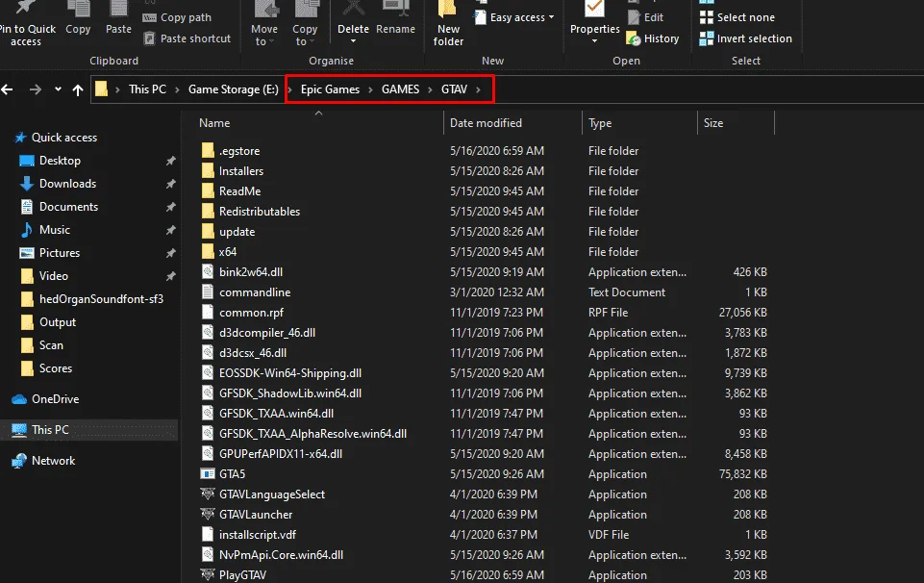Click Pin to Quick access

point(26,24)
